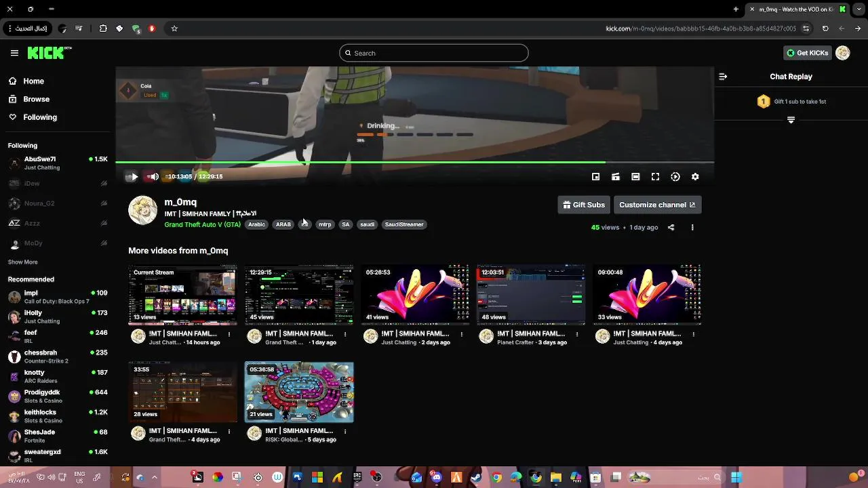Open options for the RISK: Global video

coord(345,431)
